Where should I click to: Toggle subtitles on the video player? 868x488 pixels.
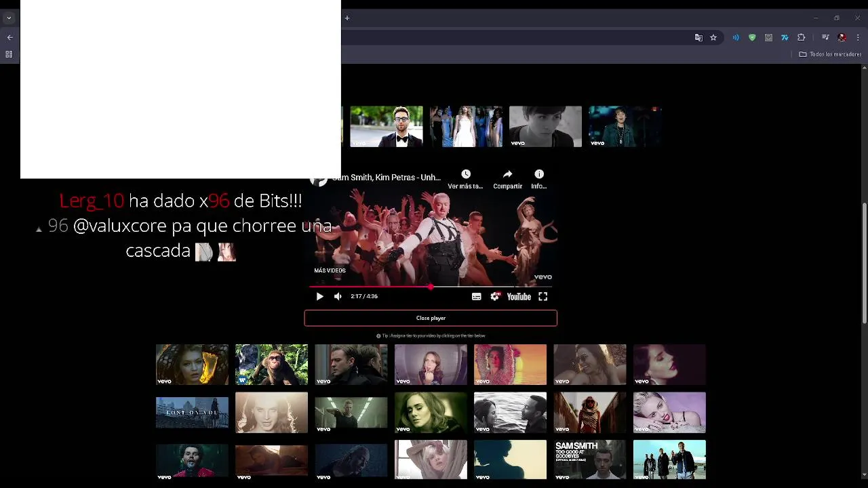(476, 296)
